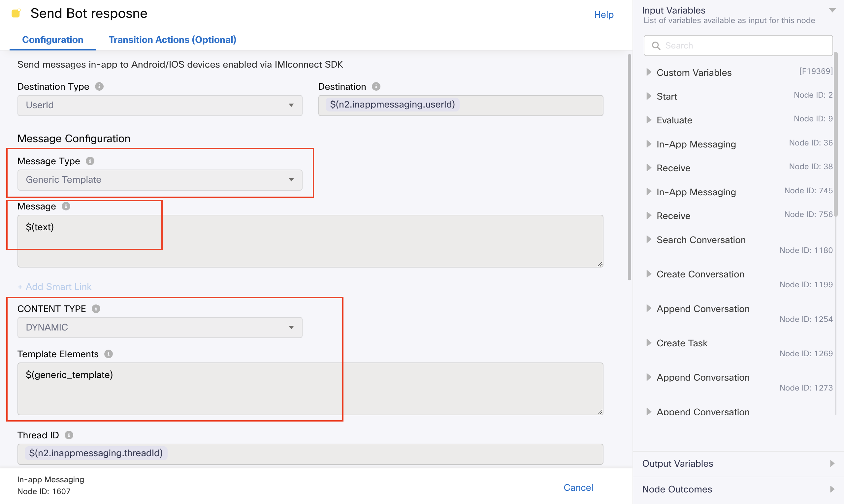Click the Thread ID info icon
Viewport: 844px width, 504px height.
click(x=69, y=435)
